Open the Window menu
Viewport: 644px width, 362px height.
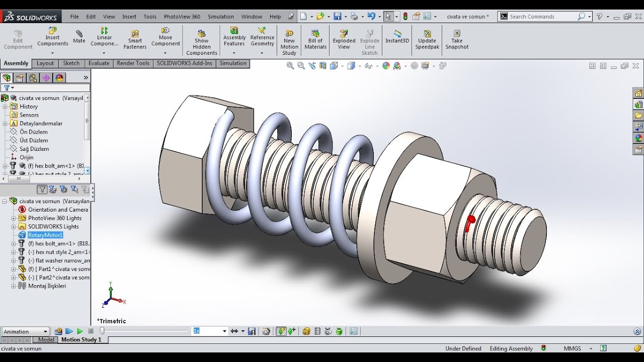pos(252,17)
